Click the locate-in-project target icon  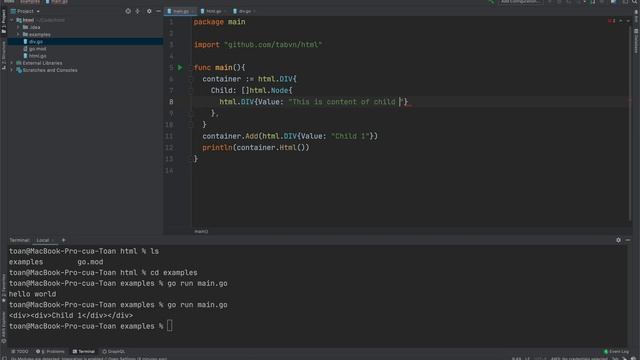pyautogui.click(x=128, y=11)
